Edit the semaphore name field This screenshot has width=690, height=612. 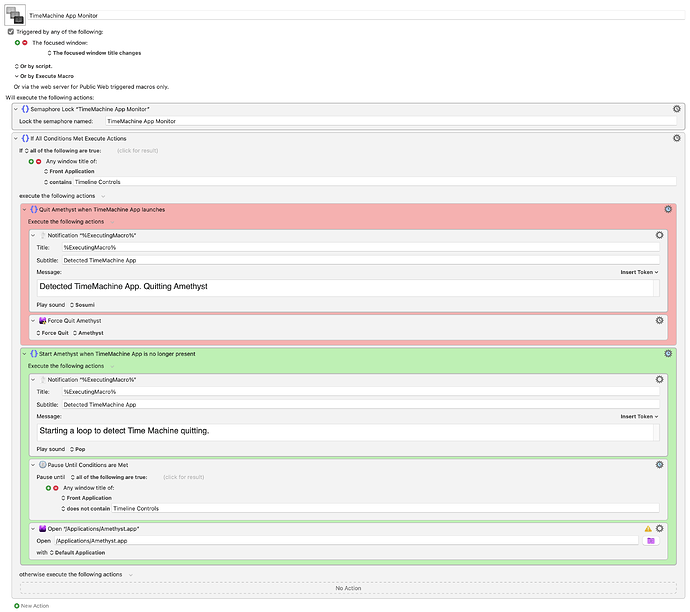[391, 121]
